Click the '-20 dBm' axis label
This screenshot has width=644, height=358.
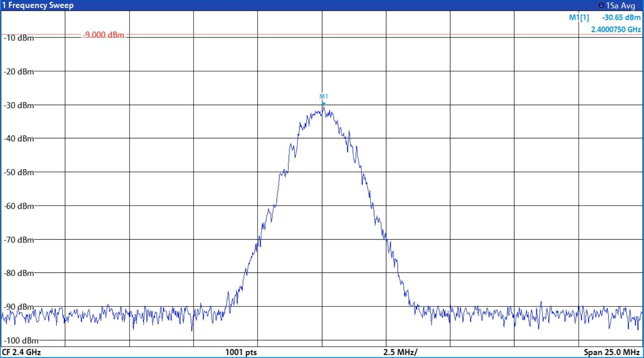coord(19,72)
